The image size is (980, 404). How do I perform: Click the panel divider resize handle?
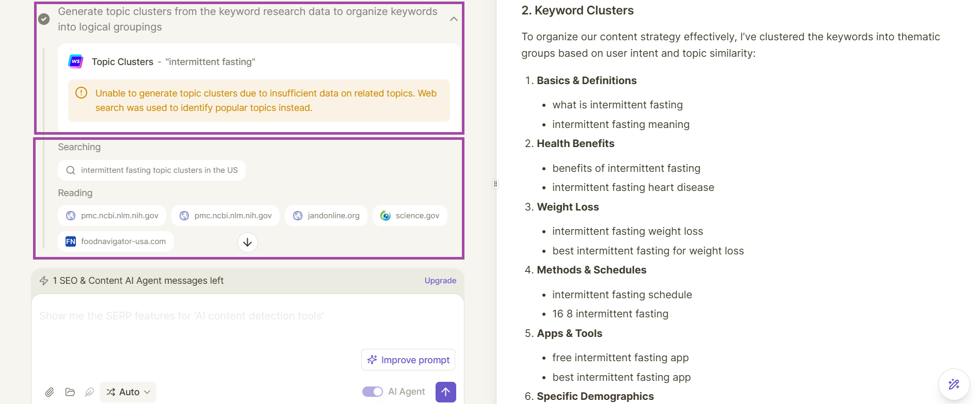[495, 184]
